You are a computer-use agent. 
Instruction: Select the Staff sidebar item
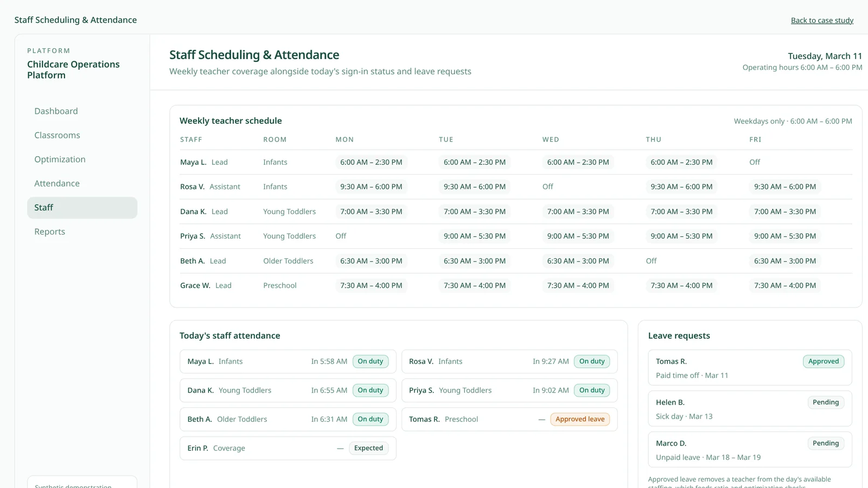click(82, 208)
